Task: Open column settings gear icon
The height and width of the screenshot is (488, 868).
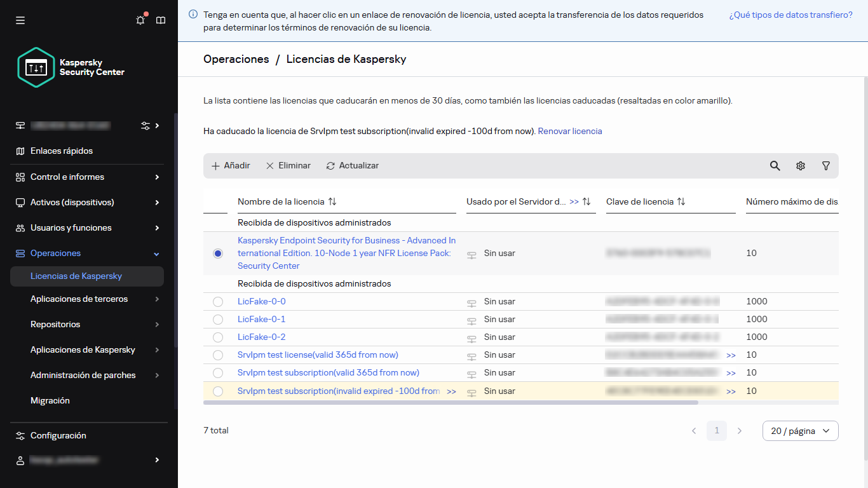Action: [800, 166]
